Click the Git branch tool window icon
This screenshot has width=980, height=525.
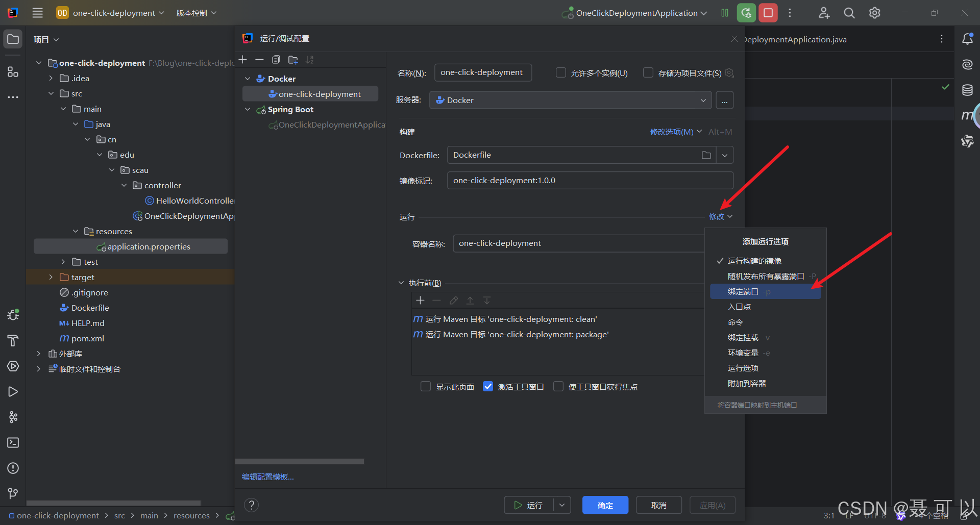[13, 493]
